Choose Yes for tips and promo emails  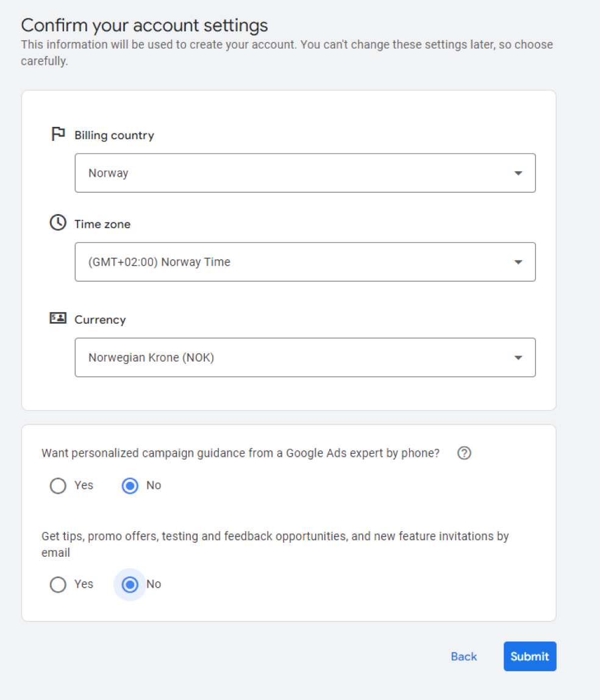click(58, 585)
